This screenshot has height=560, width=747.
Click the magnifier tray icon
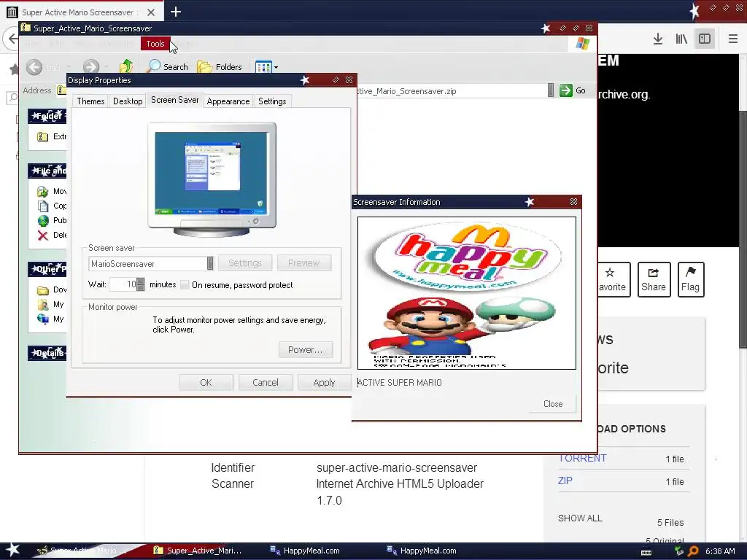693,551
